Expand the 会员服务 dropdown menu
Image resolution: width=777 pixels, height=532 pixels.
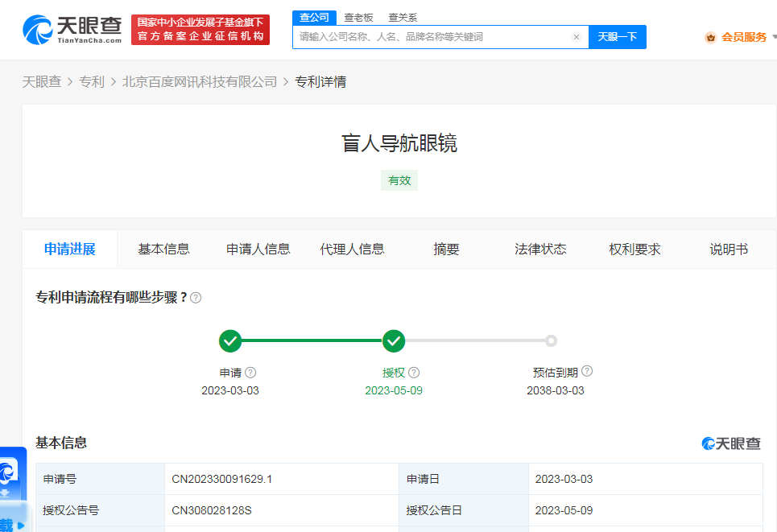(772, 37)
